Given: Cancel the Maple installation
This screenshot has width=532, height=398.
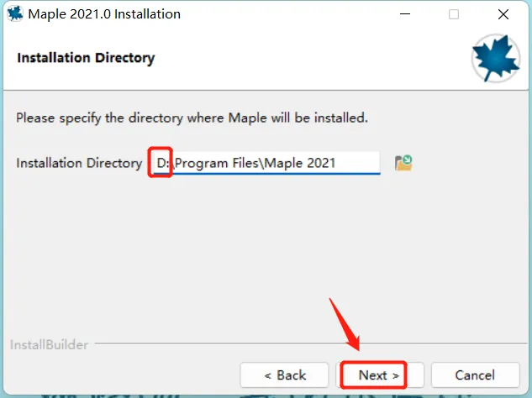Looking at the screenshot, I should [x=476, y=375].
